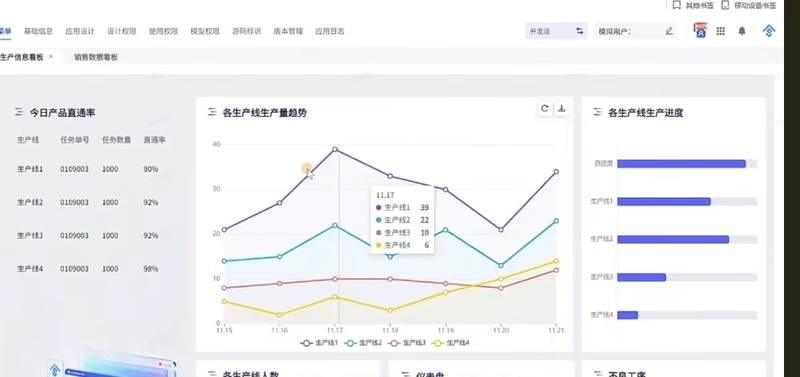Click the edit pencil beside 模拟用户

point(669,31)
